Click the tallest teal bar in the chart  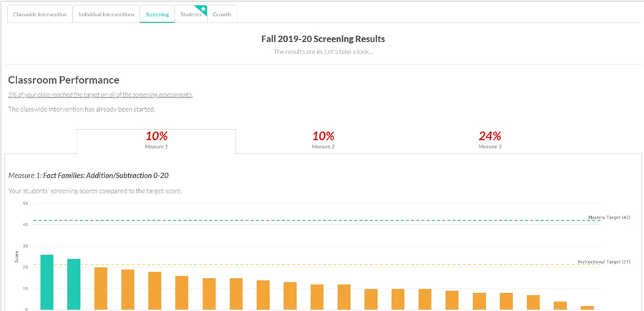pos(47,282)
